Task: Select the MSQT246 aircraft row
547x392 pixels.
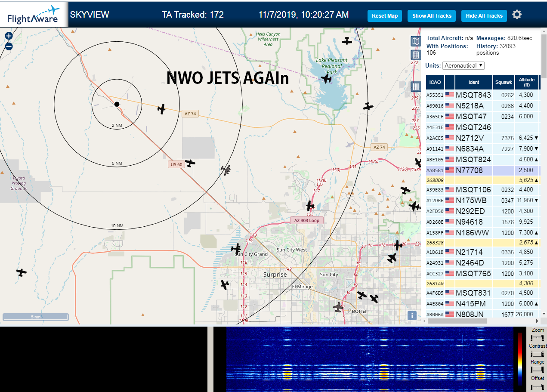Action: [482, 127]
